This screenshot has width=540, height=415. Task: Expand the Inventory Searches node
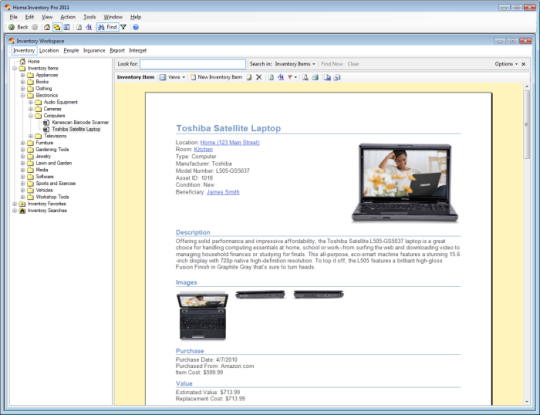click(x=14, y=210)
